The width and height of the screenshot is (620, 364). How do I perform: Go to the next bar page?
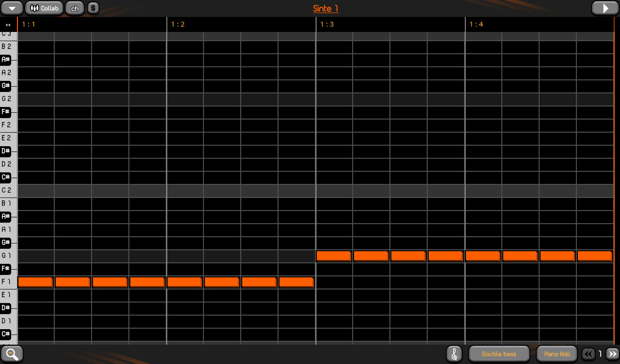pos(612,354)
